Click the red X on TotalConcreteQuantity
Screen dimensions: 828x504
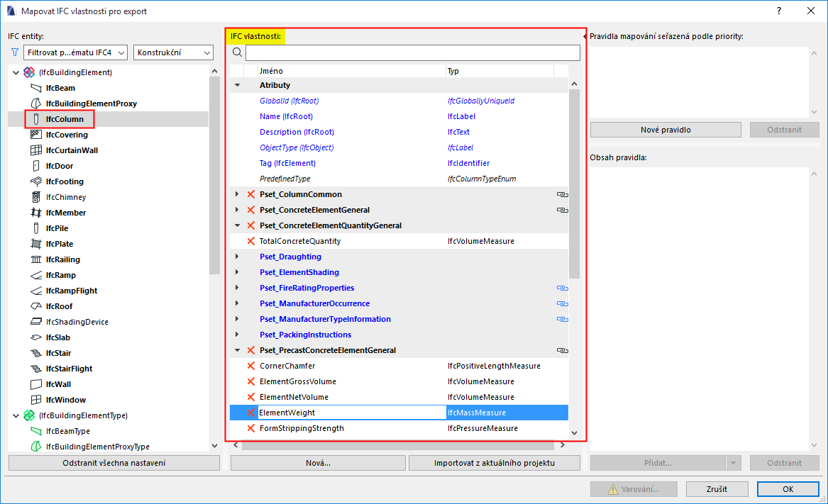251,241
